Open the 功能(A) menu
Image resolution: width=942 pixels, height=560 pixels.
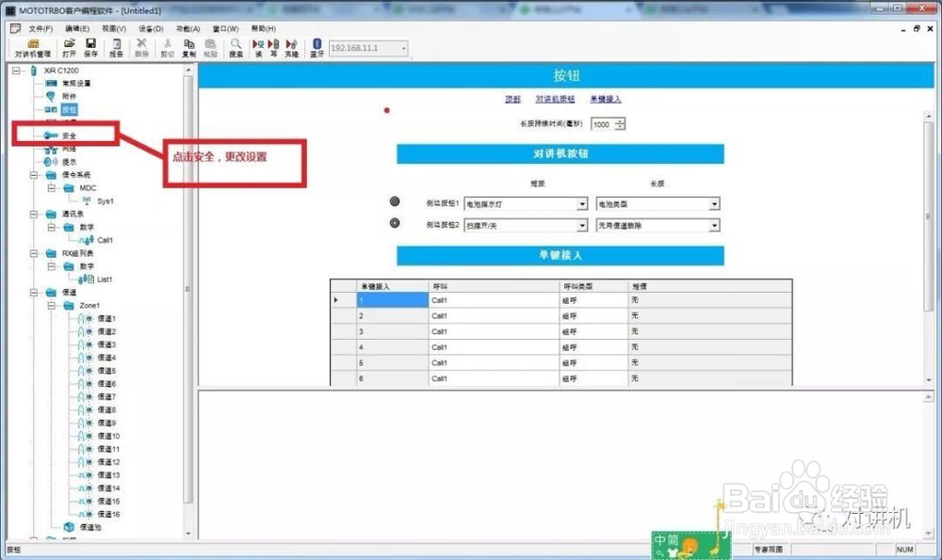(188, 29)
